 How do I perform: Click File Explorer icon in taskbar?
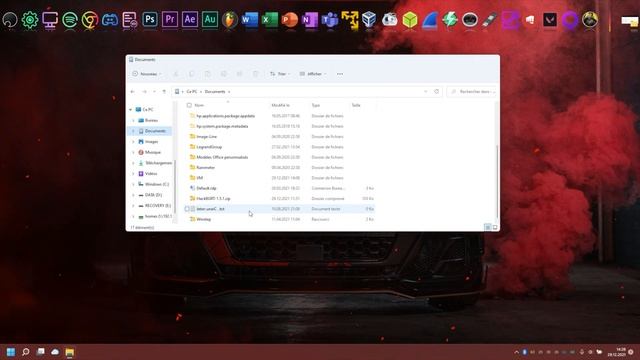(70, 352)
